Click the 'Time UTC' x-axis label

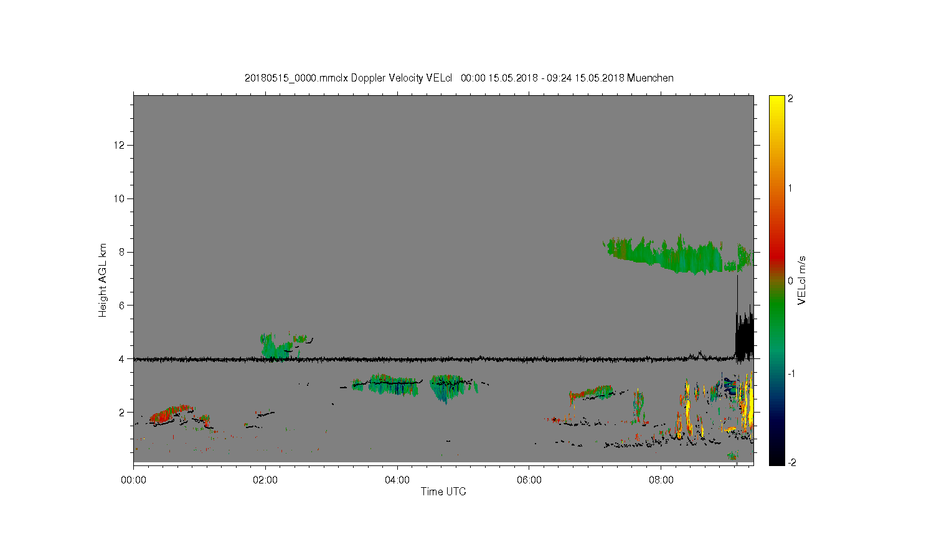coord(443,492)
